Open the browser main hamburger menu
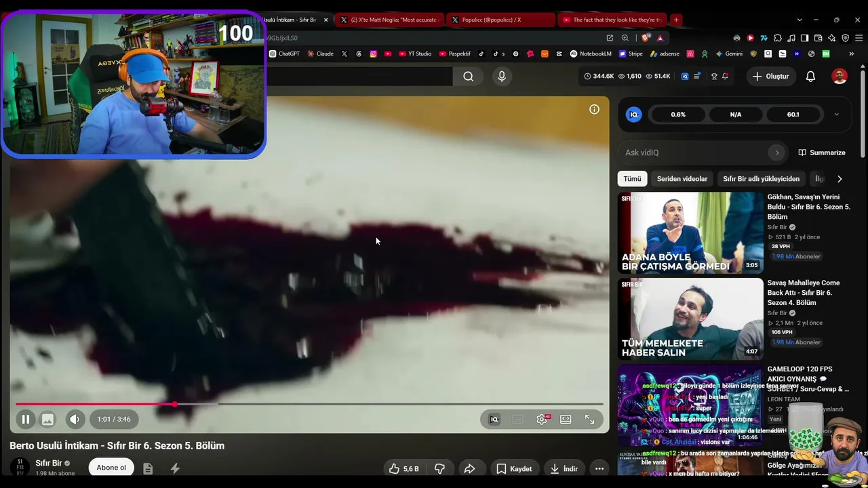The image size is (868, 488). (859, 38)
